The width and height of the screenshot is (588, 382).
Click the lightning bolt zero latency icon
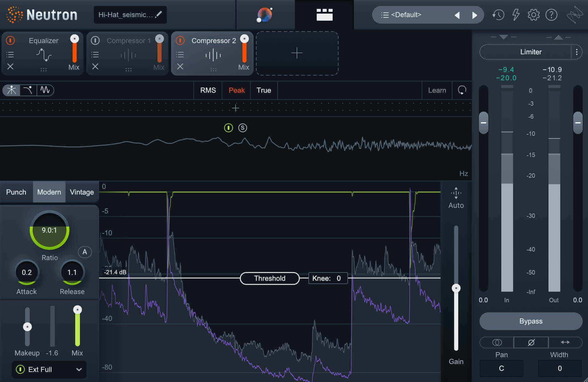coord(516,15)
